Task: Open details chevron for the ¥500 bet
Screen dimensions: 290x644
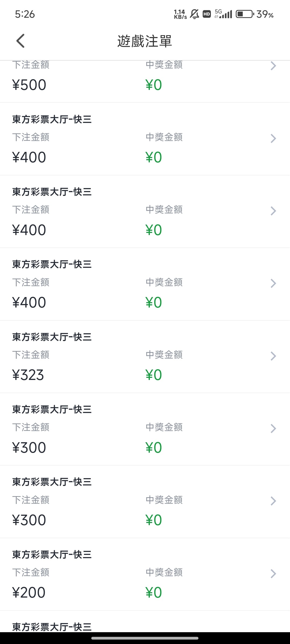Action: click(x=273, y=66)
